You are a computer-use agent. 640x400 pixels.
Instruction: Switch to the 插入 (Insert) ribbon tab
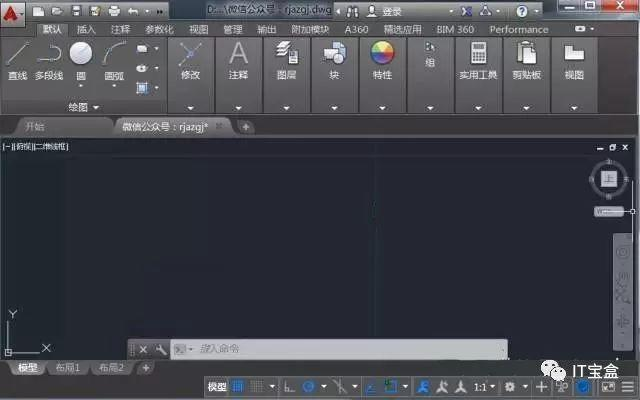point(86,29)
